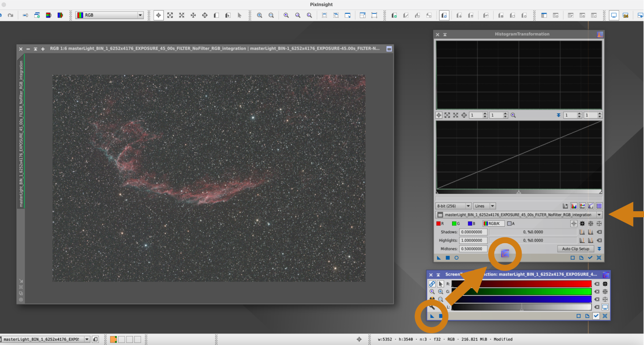Viewport: 644px width, 345px height.
Task: Reset Highlights value with backspace icon
Action: (x=599, y=240)
